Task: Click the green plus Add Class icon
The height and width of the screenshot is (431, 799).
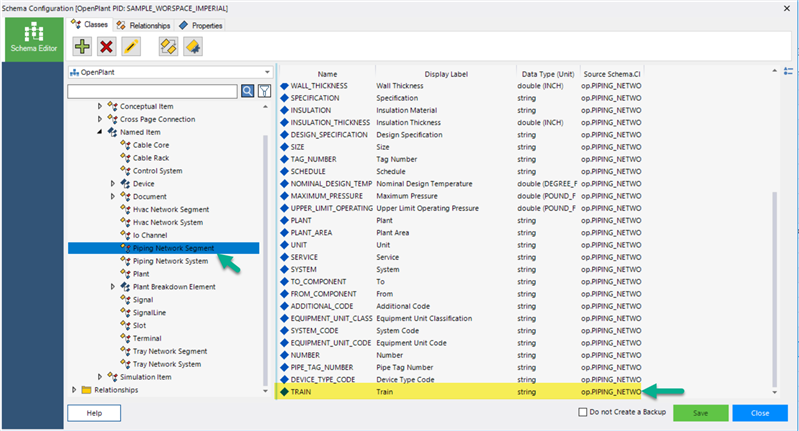Action: [82, 47]
